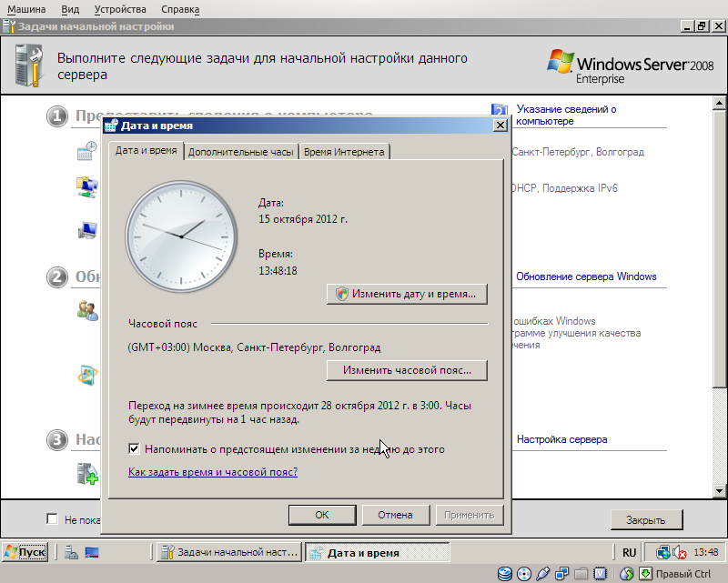Screen dimensions: 728x583
Task: Uncheck the daylight saving change reminder
Action: tap(133, 449)
